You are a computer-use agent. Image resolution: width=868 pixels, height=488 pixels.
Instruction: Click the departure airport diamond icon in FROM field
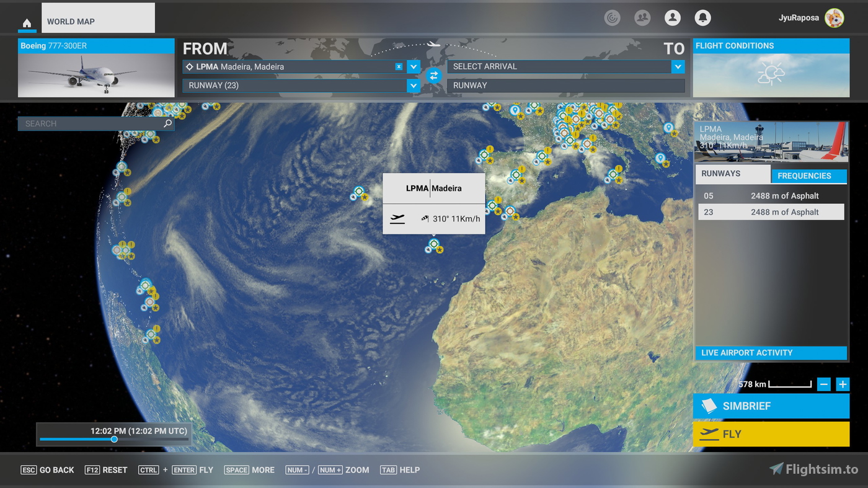click(x=190, y=66)
